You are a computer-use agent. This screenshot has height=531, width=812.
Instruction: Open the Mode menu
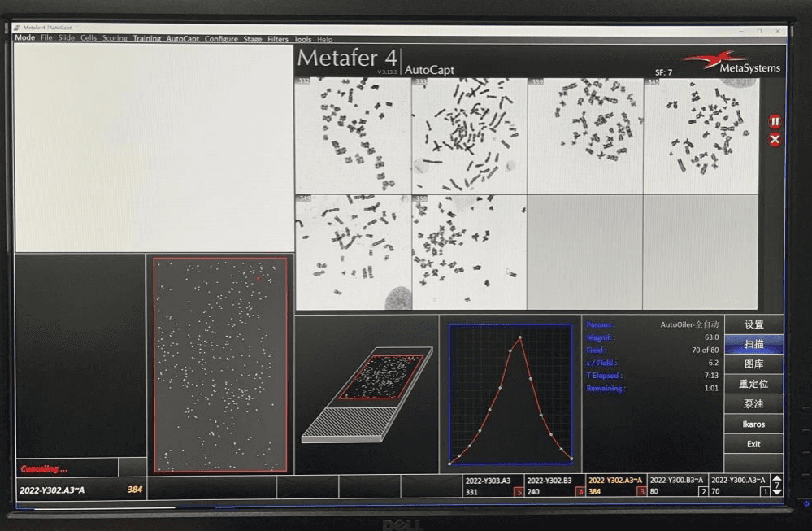click(x=24, y=38)
